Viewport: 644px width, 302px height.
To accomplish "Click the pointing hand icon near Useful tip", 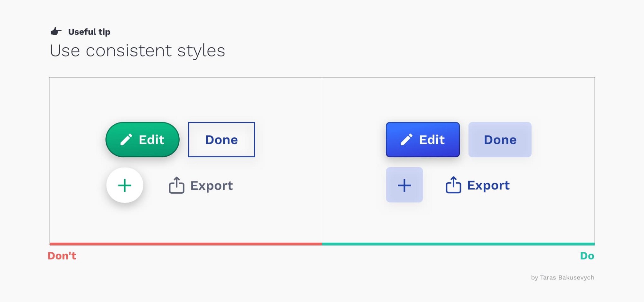I will (x=56, y=31).
